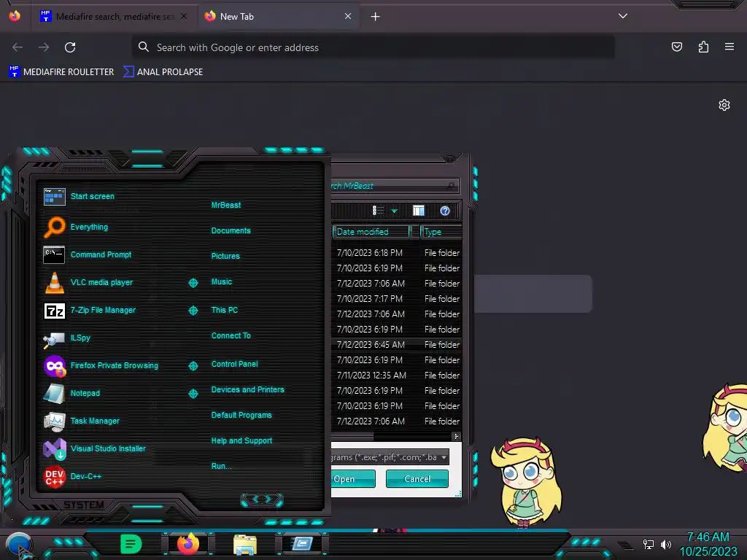This screenshot has height=560, width=747.
Task: Go forward in Firefox
Action: tap(44, 47)
